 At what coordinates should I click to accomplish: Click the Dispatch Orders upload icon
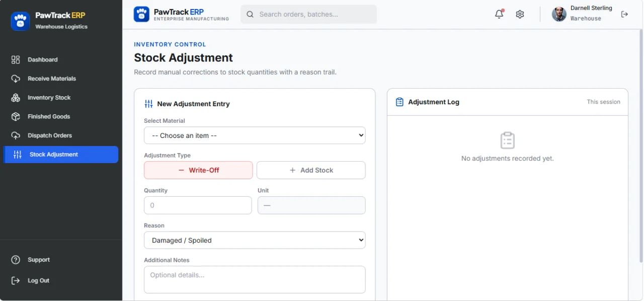[16, 135]
